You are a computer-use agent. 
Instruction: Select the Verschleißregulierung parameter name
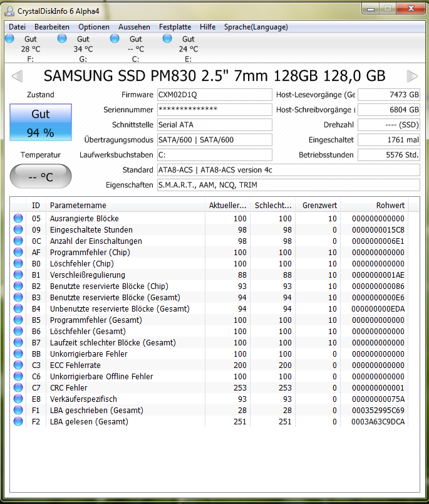pos(87,275)
